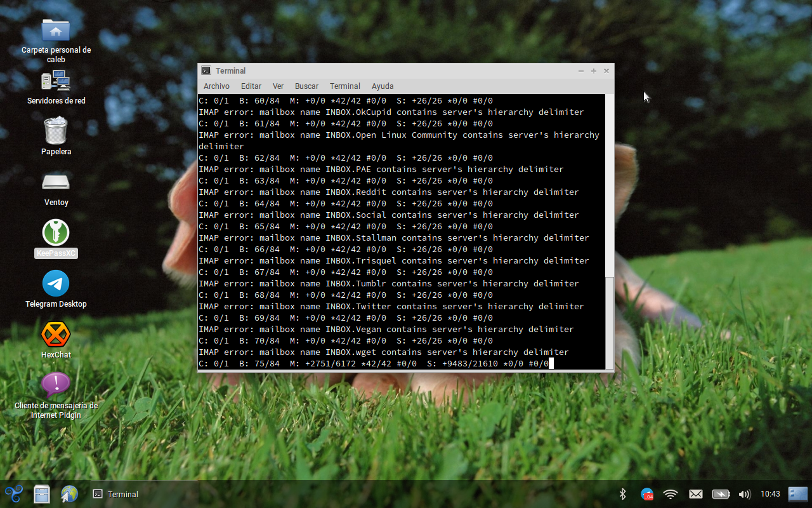
Task: Open the Buscar menu
Action: tap(306, 86)
